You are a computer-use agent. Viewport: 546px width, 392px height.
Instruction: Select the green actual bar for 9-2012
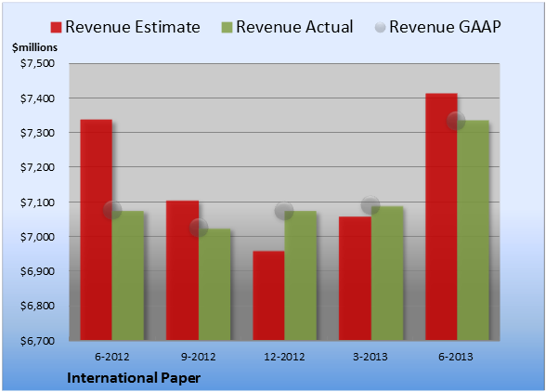tap(214, 284)
